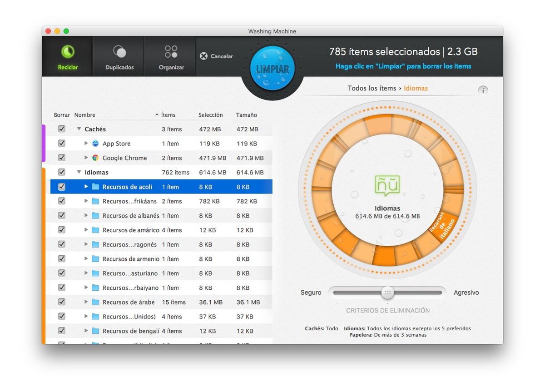Click the blue LIMPIAR button

pyautogui.click(x=272, y=67)
